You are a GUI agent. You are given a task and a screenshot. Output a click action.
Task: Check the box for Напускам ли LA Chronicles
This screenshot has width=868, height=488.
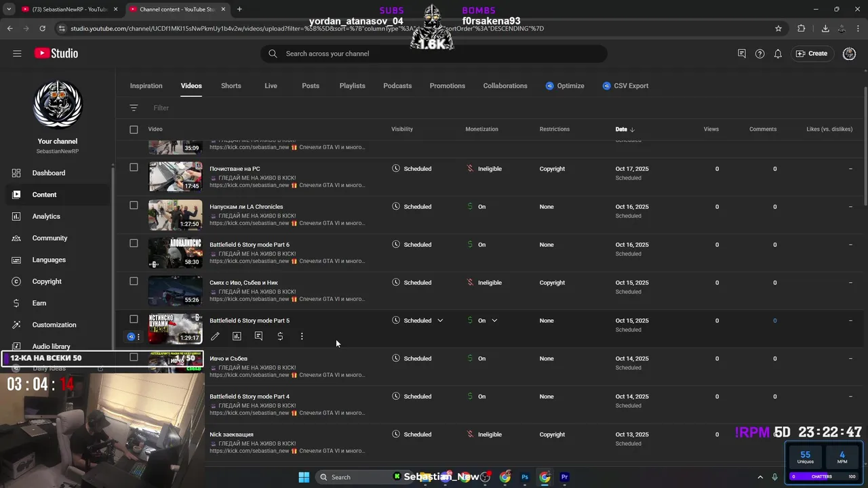[134, 205]
